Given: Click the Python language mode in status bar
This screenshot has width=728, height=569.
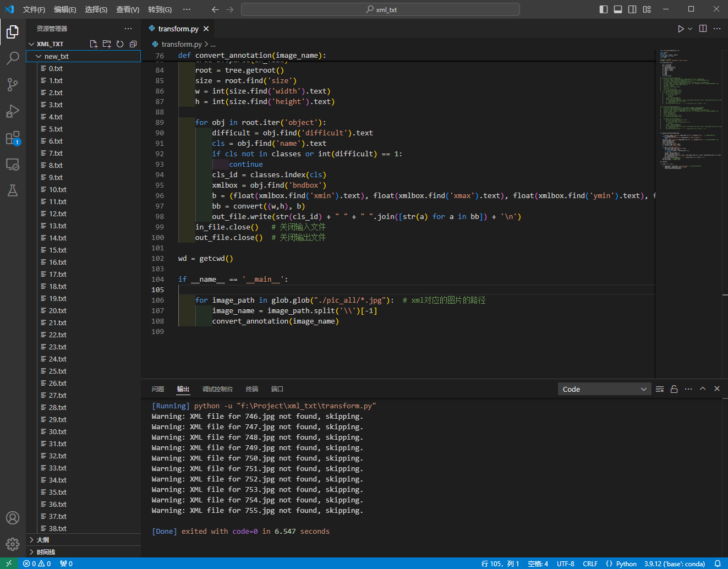Looking at the screenshot, I should [x=626, y=563].
